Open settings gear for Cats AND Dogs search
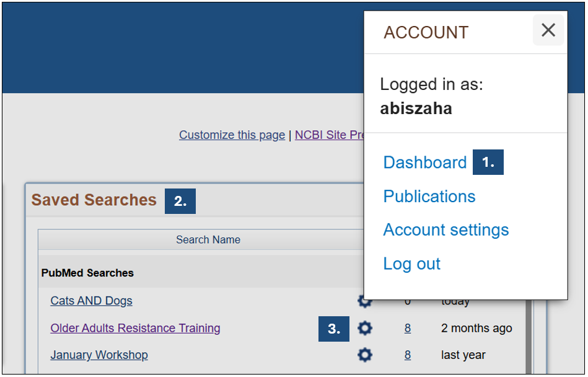Viewport: 588px width, 377px height. click(x=364, y=301)
